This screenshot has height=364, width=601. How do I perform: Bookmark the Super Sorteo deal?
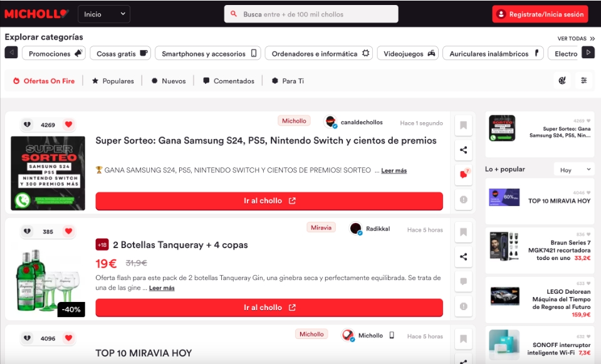pos(463,125)
